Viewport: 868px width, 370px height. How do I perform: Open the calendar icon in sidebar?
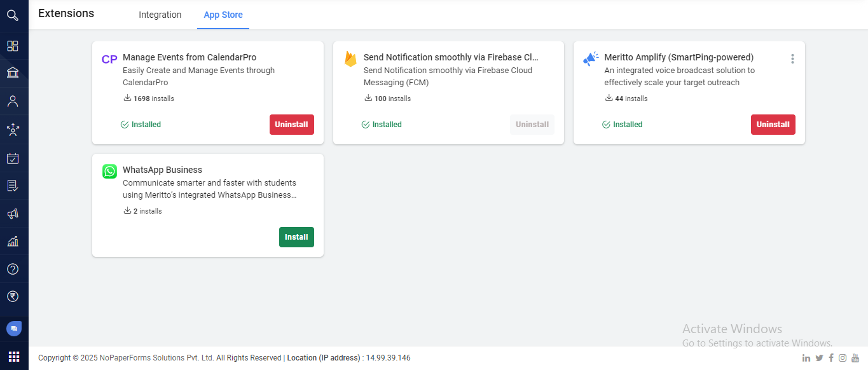[x=13, y=158]
